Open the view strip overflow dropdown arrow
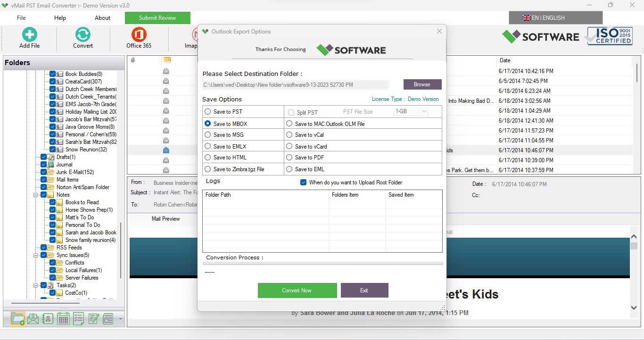 (120, 319)
